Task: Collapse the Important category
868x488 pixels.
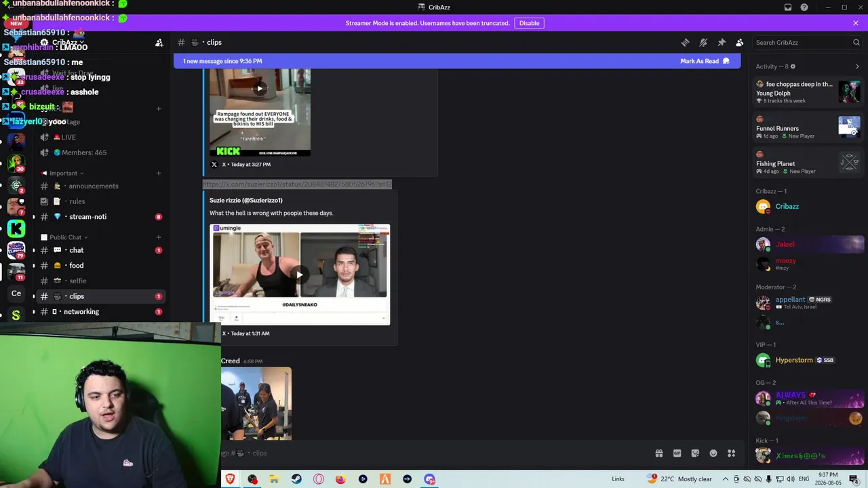Action: point(63,173)
